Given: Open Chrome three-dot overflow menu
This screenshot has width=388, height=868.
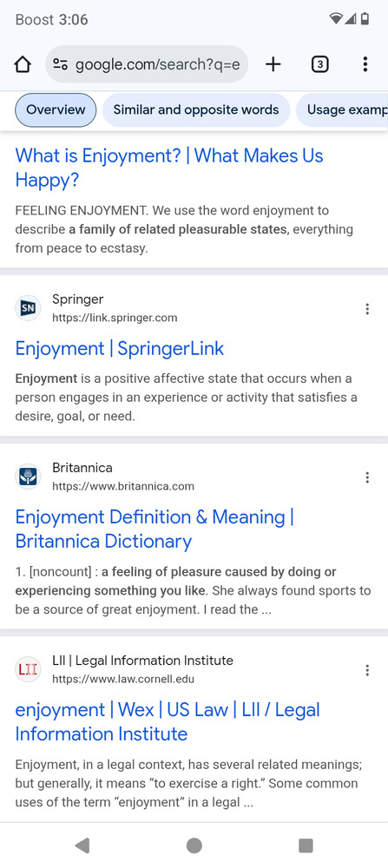Looking at the screenshot, I should 365,65.
